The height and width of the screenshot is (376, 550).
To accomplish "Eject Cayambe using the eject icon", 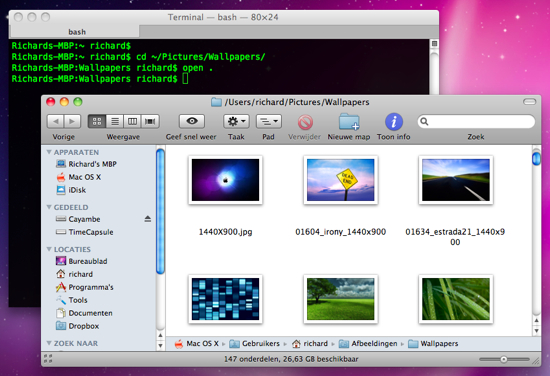I will tap(148, 219).
